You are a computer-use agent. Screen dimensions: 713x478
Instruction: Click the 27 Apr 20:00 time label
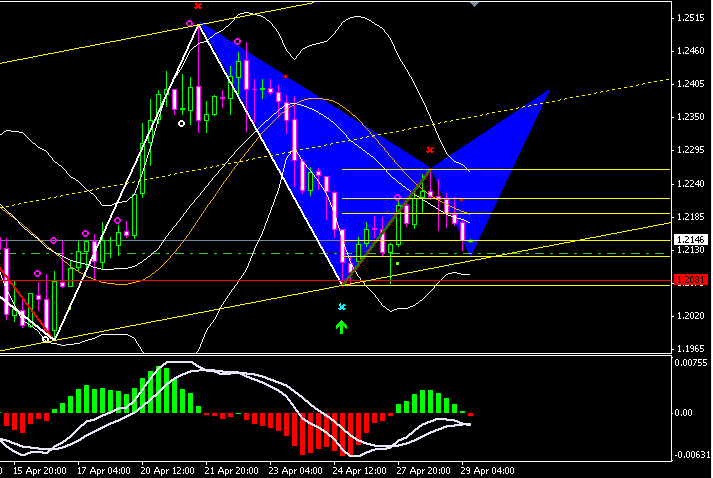pyautogui.click(x=423, y=470)
